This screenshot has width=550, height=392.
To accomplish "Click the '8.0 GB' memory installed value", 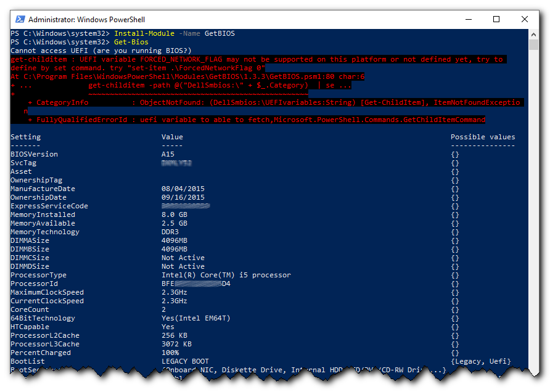I will (174, 214).
